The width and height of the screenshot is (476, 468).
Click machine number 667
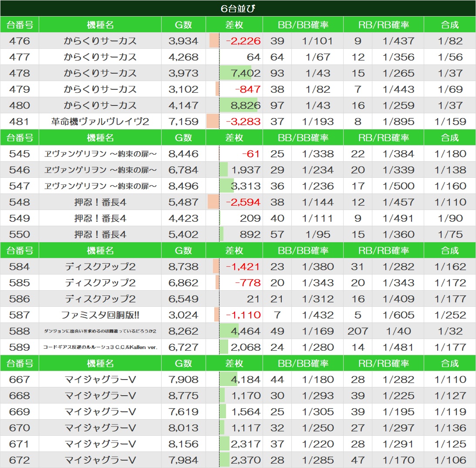(20, 379)
